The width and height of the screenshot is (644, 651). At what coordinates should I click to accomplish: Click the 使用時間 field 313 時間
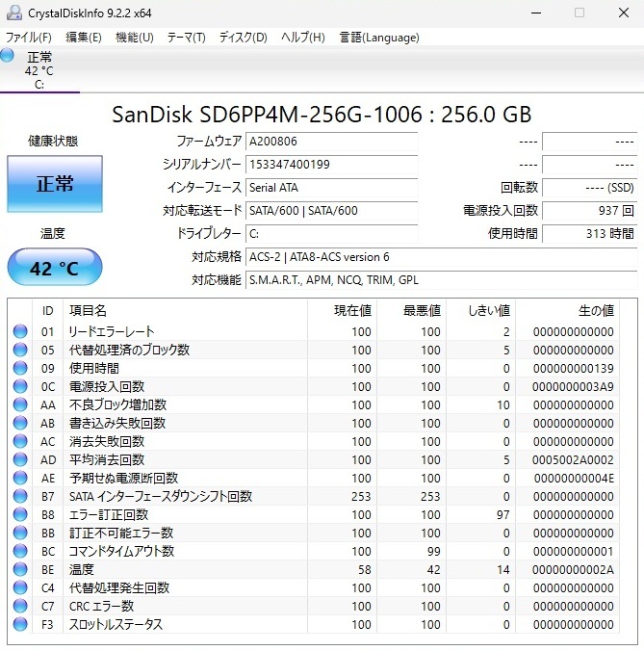coord(590,234)
